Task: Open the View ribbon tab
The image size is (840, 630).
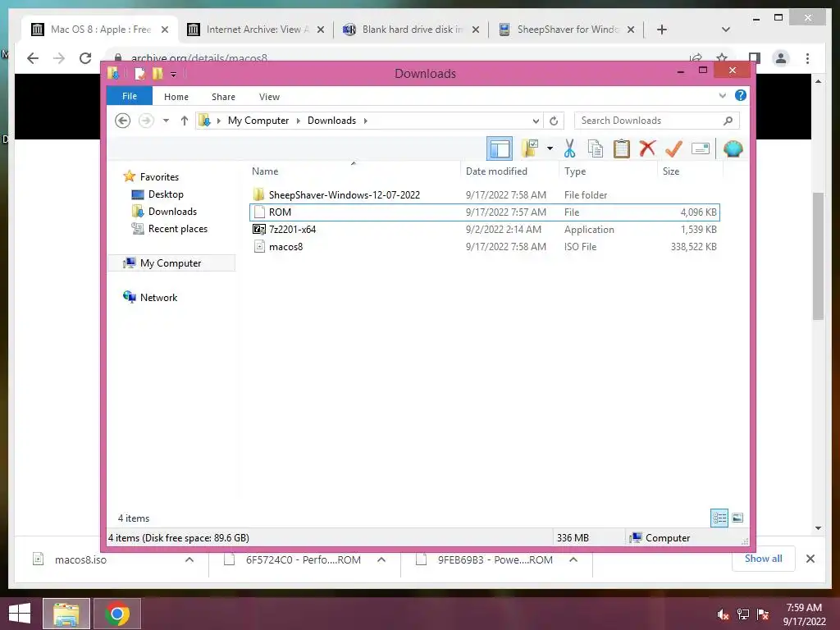Action: tap(269, 97)
